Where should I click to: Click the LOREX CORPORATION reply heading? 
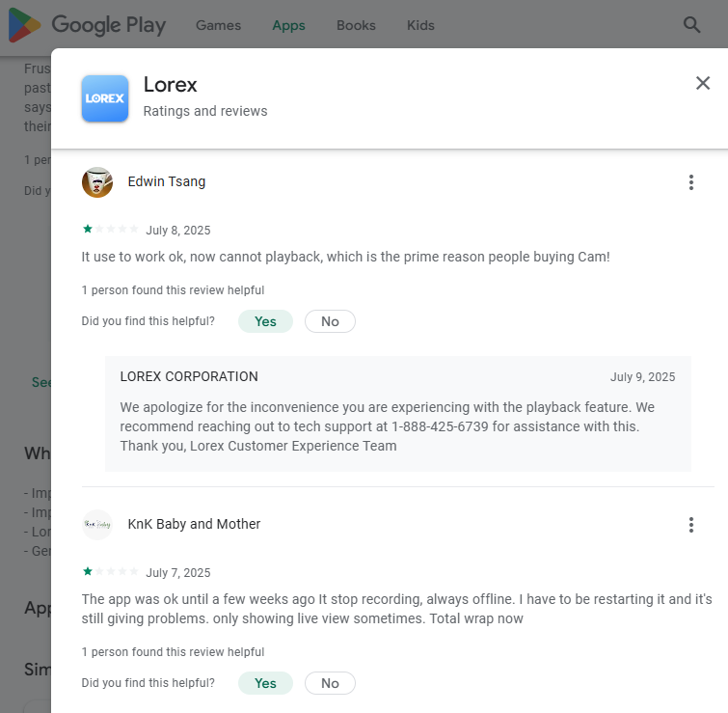[x=189, y=376]
